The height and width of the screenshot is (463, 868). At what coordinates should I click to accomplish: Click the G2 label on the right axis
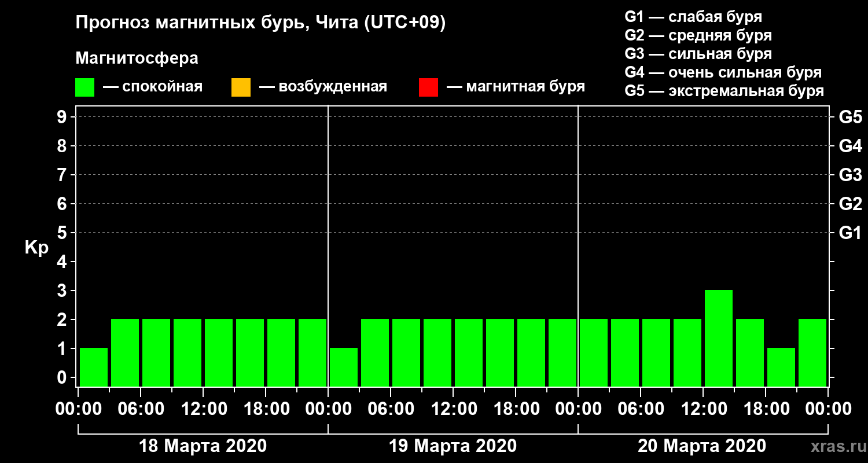(x=850, y=204)
